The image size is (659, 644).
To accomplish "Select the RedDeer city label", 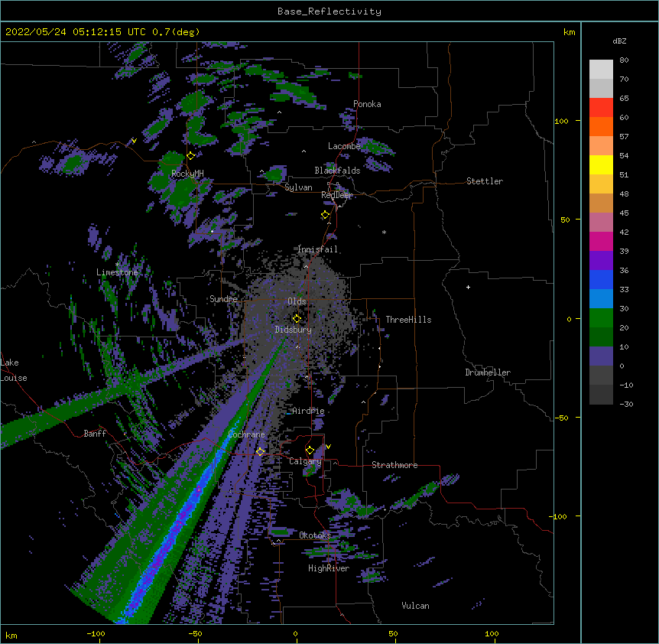I will 336,195.
